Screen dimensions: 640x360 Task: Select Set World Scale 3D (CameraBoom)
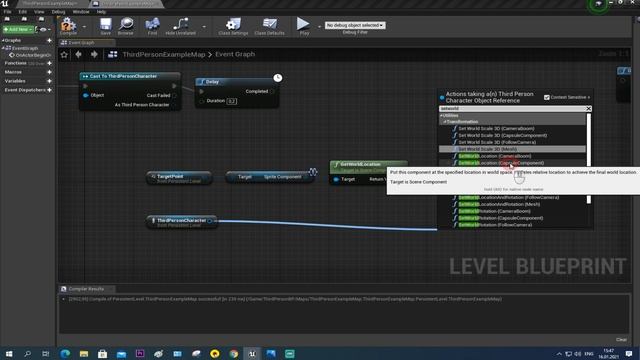coord(496,129)
